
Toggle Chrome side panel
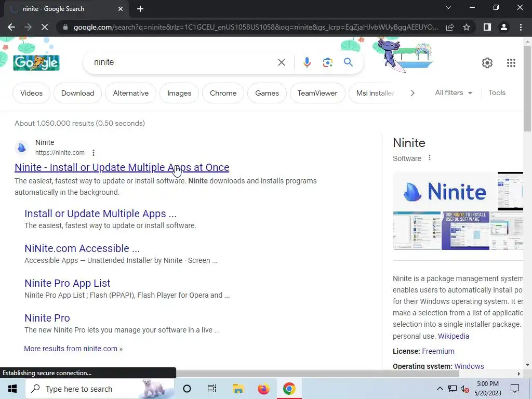pyautogui.click(x=487, y=27)
